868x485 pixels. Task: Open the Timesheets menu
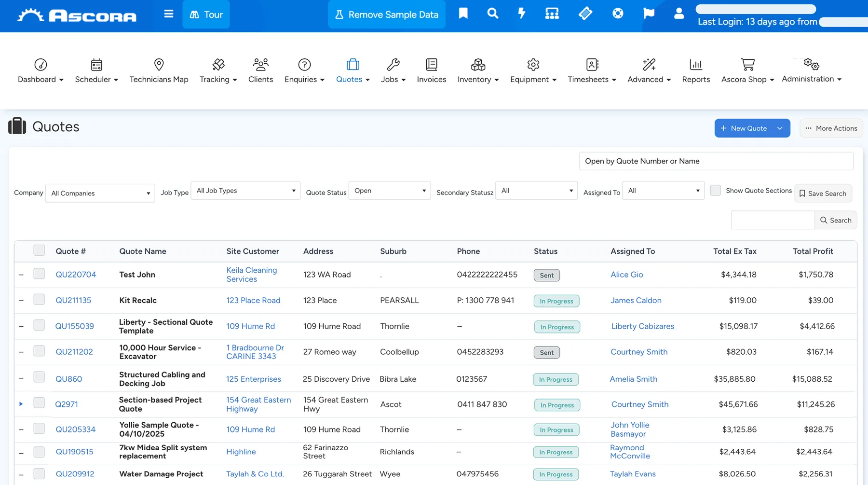click(592, 70)
